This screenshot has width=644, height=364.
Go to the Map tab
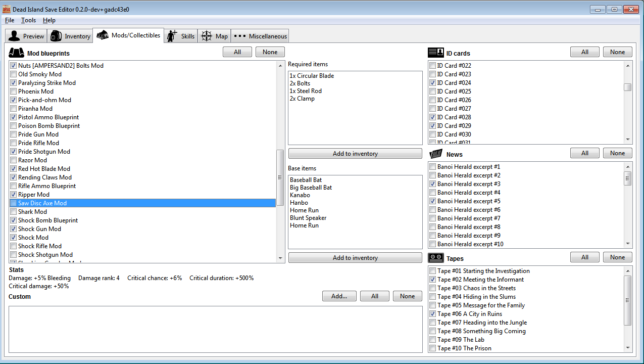[215, 36]
